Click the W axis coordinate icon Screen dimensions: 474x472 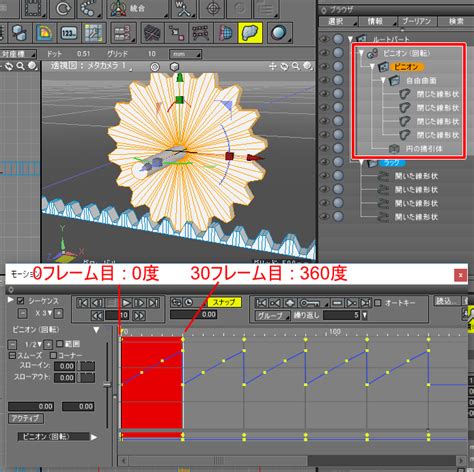pyautogui.click(x=184, y=8)
